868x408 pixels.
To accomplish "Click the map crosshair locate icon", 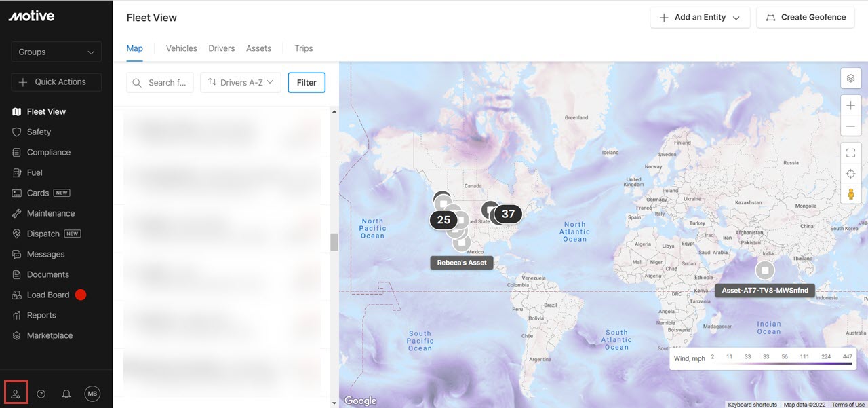I will click(851, 174).
